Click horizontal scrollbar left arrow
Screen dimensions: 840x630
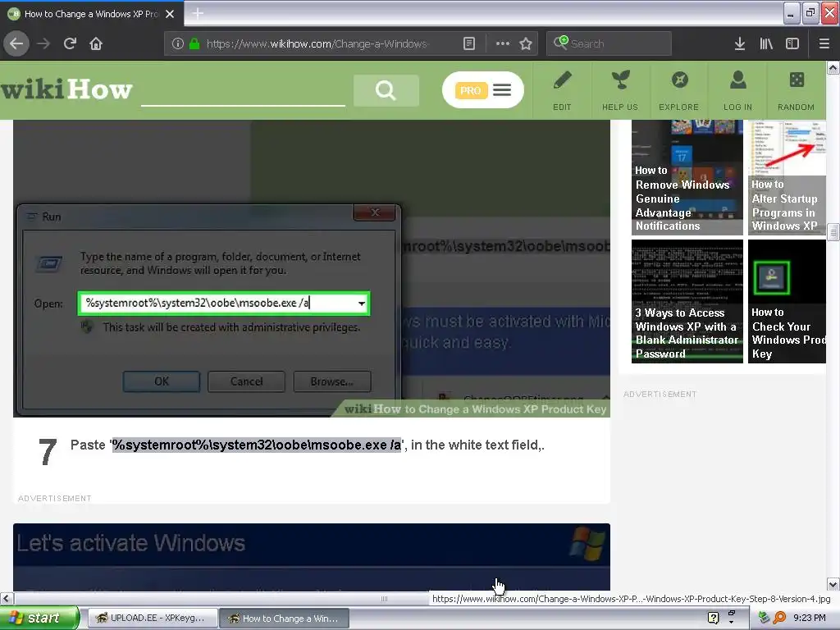6,598
